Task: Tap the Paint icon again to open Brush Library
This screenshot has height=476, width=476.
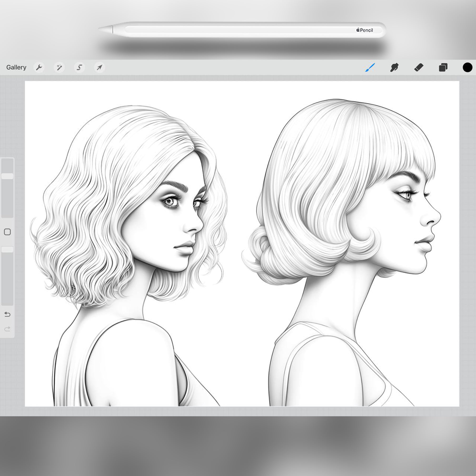Action: [x=370, y=67]
